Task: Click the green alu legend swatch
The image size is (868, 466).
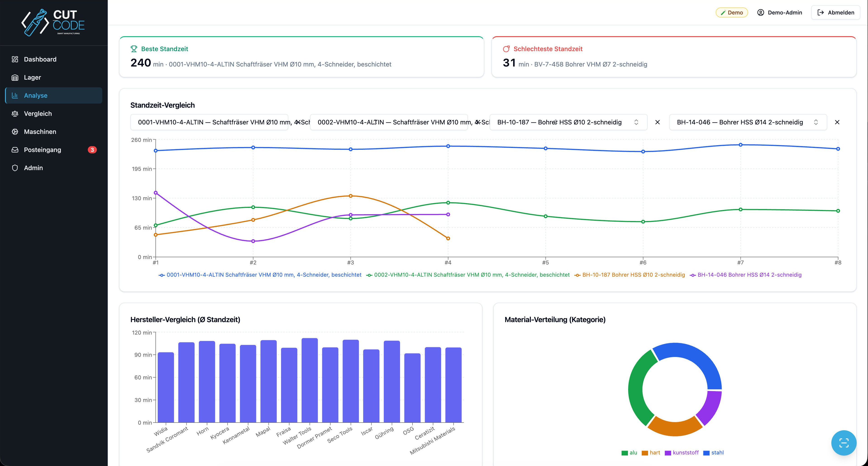Action: [624, 453]
